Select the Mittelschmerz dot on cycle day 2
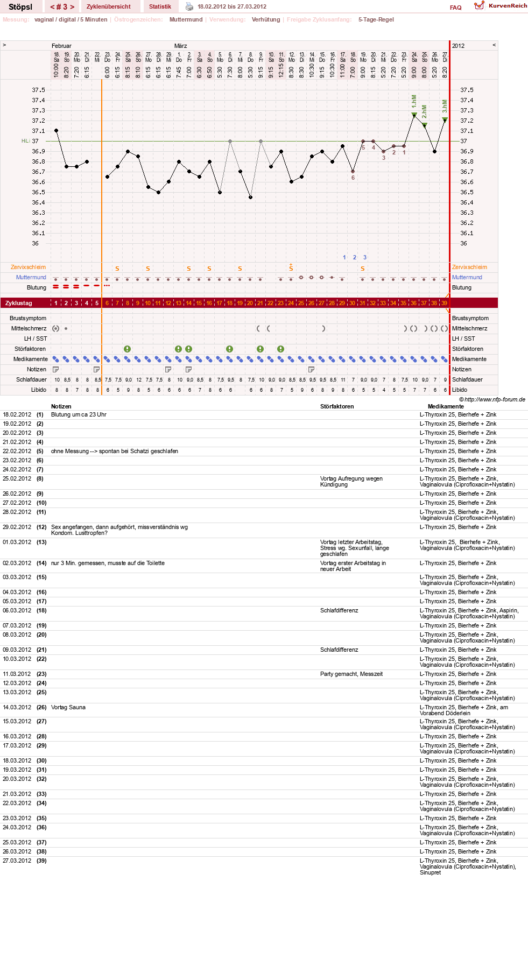The width and height of the screenshot is (528, 980). pyautogui.click(x=66, y=328)
